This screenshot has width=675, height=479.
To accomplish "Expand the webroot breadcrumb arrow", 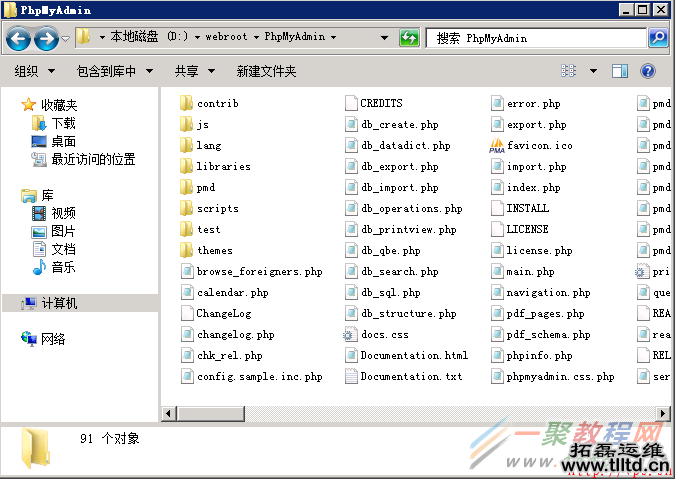I will point(256,37).
